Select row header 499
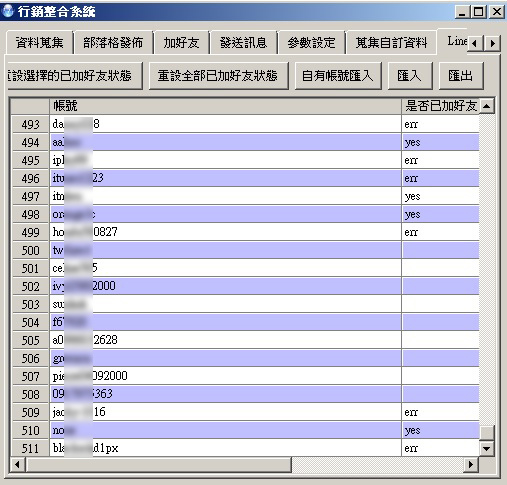The height and width of the screenshot is (485, 507). coord(30,232)
